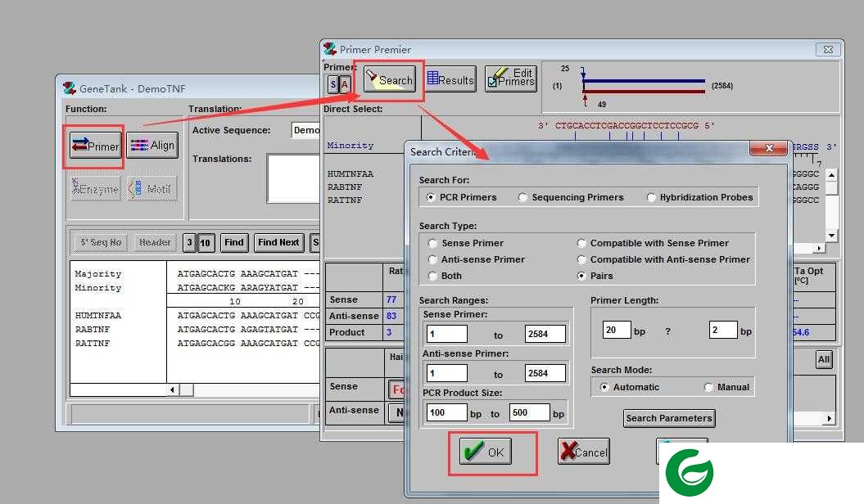Image resolution: width=864 pixels, height=504 pixels.
Task: Select the A anti-sense primer toggle
Action: click(345, 84)
